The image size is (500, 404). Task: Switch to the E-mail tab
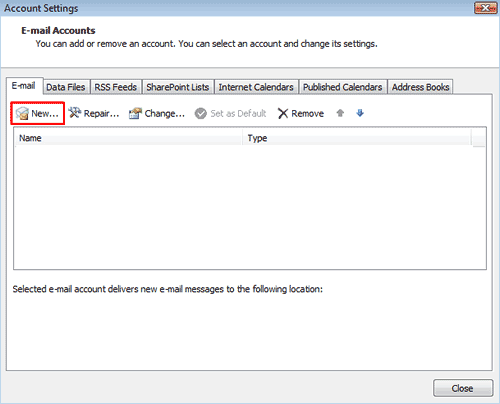point(24,86)
